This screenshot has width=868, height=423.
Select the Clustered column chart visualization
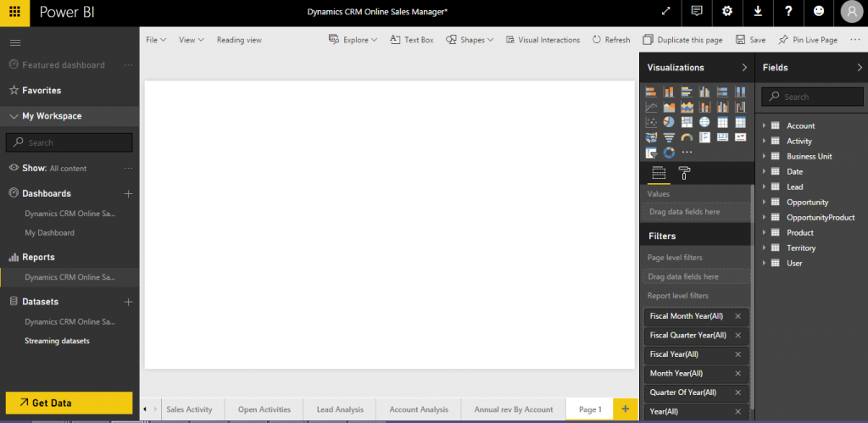[704, 92]
